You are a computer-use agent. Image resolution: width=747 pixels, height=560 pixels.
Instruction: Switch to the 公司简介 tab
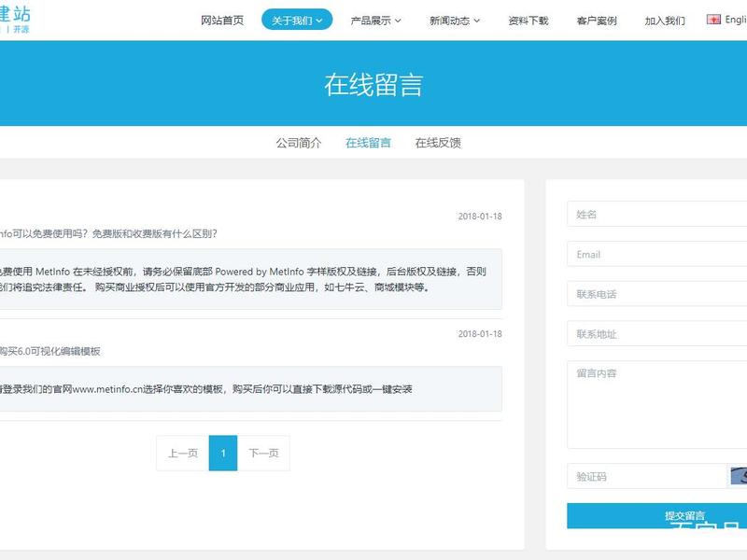tap(299, 143)
